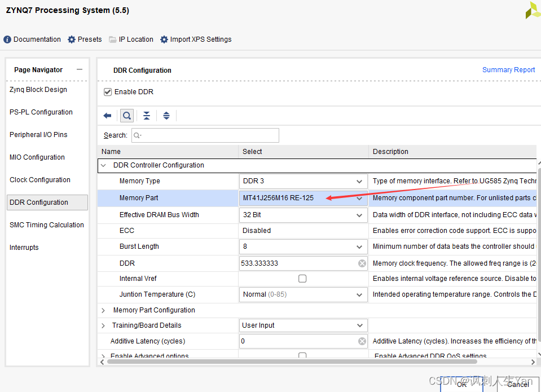
Task: Click the Expand All toolbar icon
Action: 166,116
